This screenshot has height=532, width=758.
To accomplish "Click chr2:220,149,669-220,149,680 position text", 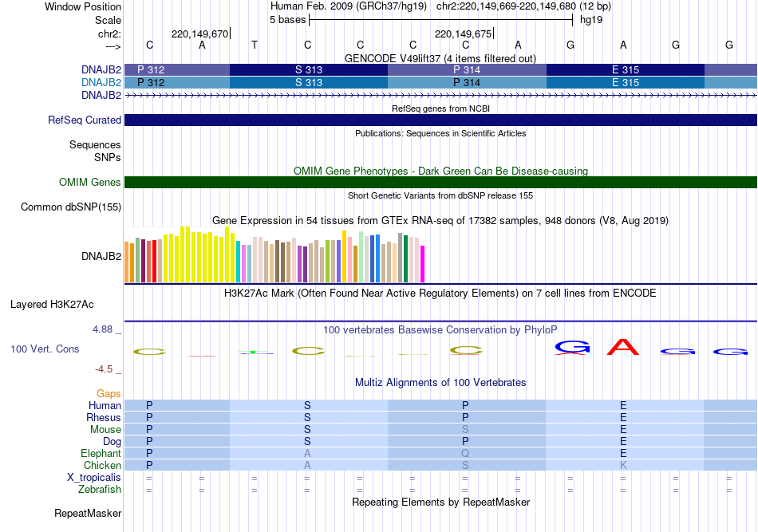I will click(x=506, y=6).
